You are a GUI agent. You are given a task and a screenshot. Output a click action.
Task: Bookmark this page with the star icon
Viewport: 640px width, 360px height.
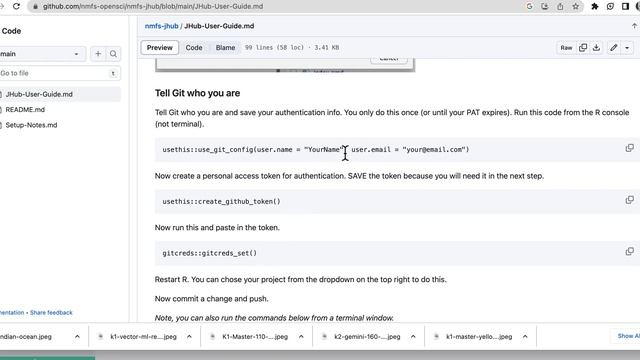pyautogui.click(x=576, y=6)
